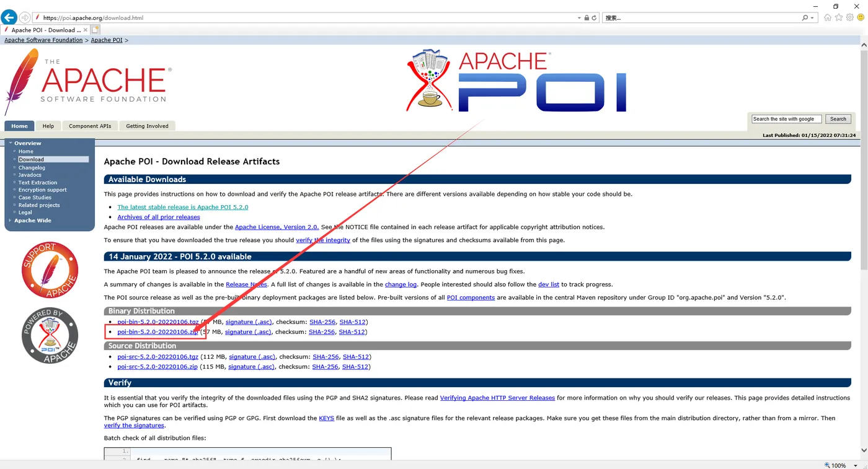Click the magnifier icon in browser search box
868x469 pixels.
(805, 18)
